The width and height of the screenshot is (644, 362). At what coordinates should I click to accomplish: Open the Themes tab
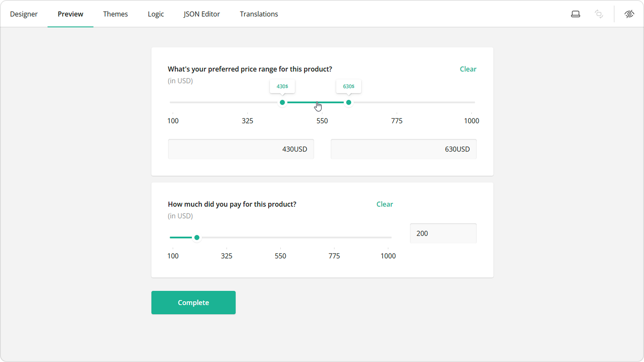tap(116, 14)
